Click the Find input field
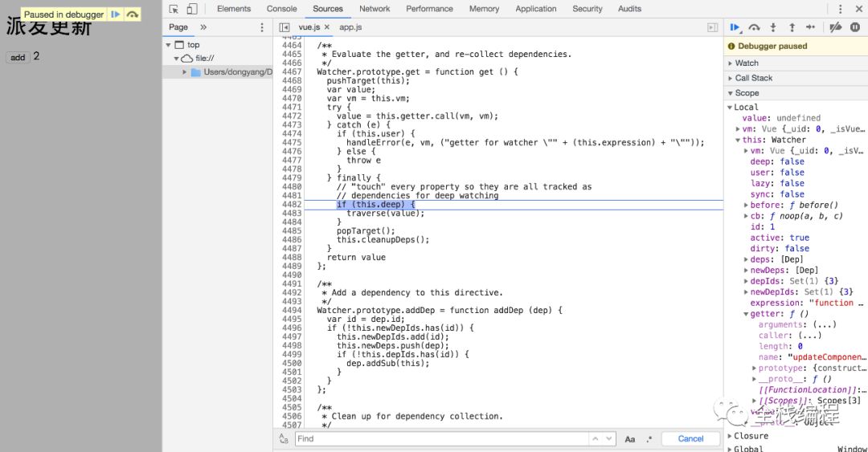 click(441, 438)
